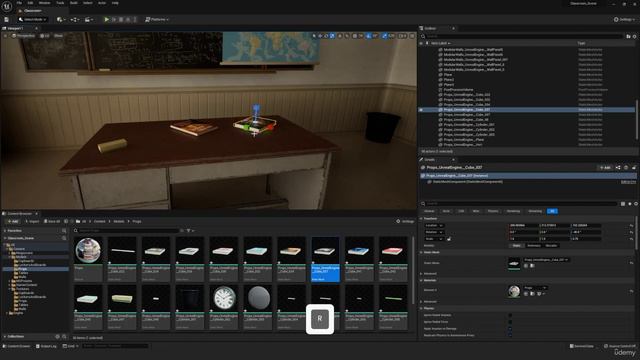Switch Details filter to Physics tab
This screenshot has width=640, height=360.
click(493, 211)
